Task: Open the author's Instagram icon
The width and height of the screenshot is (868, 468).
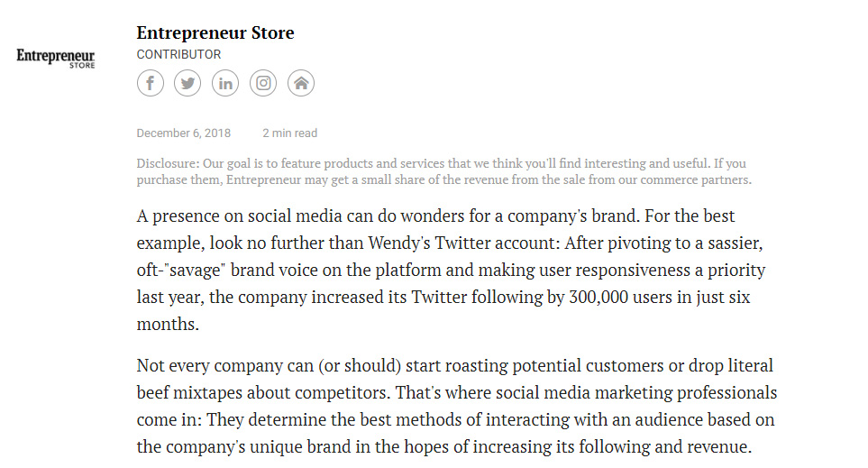Action: [263, 84]
